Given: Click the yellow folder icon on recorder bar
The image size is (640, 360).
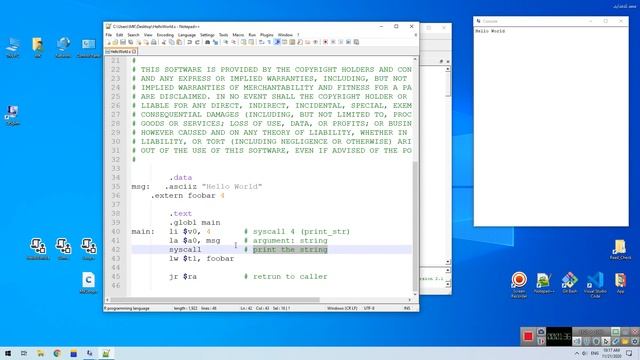Looking at the screenshot, I should click(x=625, y=341).
